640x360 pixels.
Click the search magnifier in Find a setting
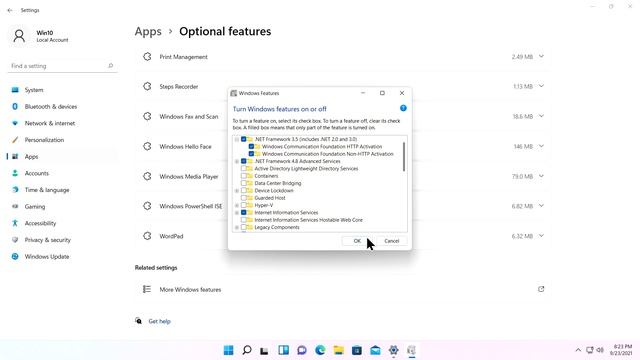click(x=110, y=66)
